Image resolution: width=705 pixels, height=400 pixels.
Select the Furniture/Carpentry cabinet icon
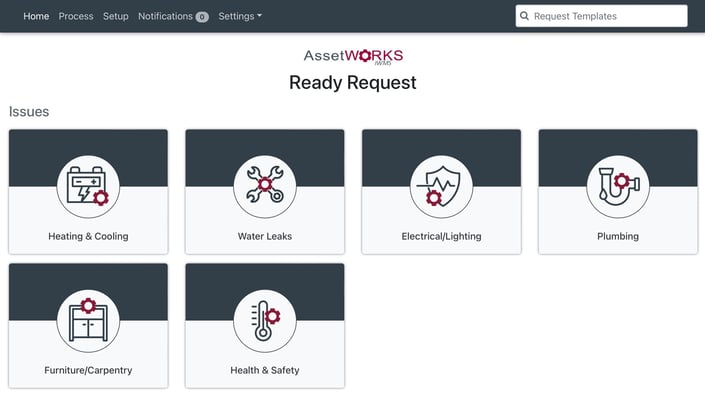88,320
